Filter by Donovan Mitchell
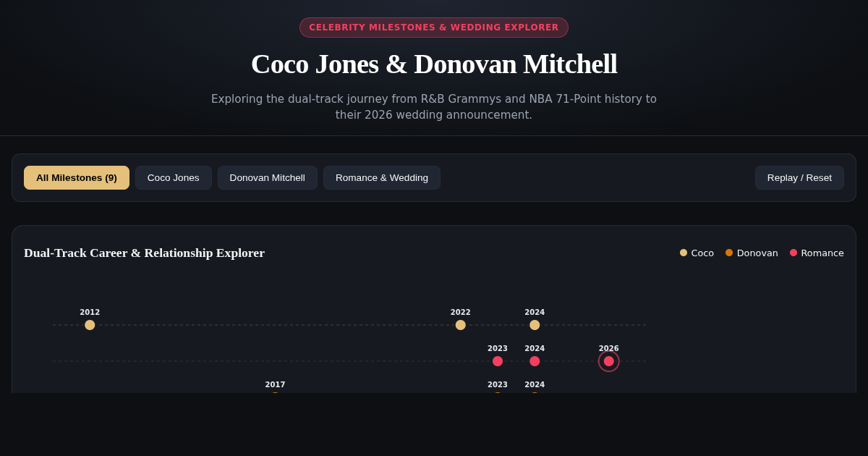 (268, 177)
